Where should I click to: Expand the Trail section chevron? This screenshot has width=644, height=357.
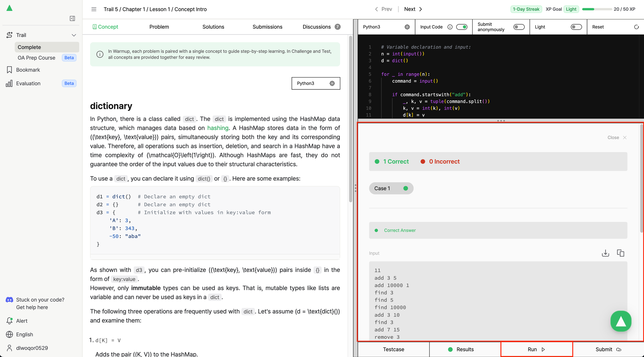(74, 35)
